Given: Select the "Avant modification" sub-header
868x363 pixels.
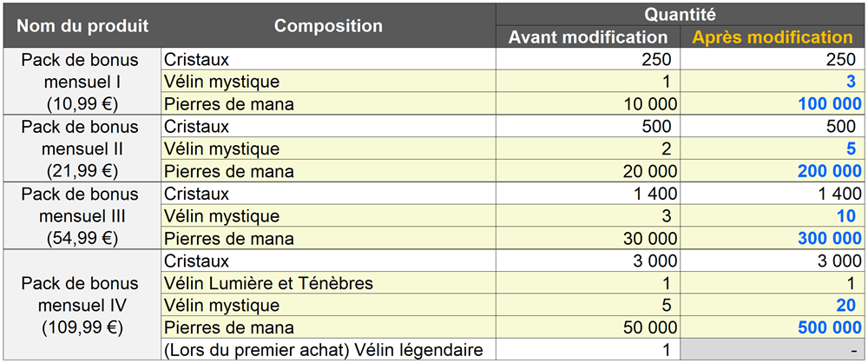Looking at the screenshot, I should 588,37.
